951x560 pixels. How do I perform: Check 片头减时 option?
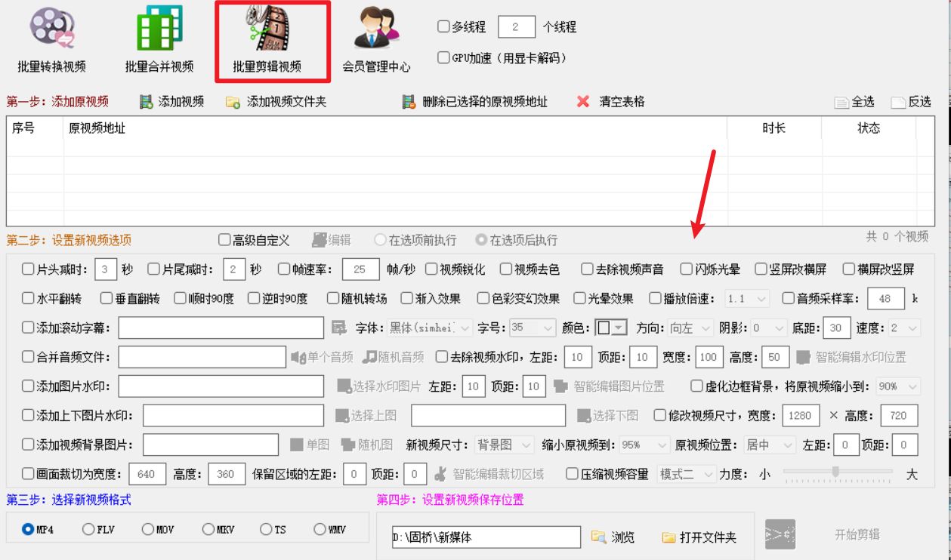(x=28, y=269)
